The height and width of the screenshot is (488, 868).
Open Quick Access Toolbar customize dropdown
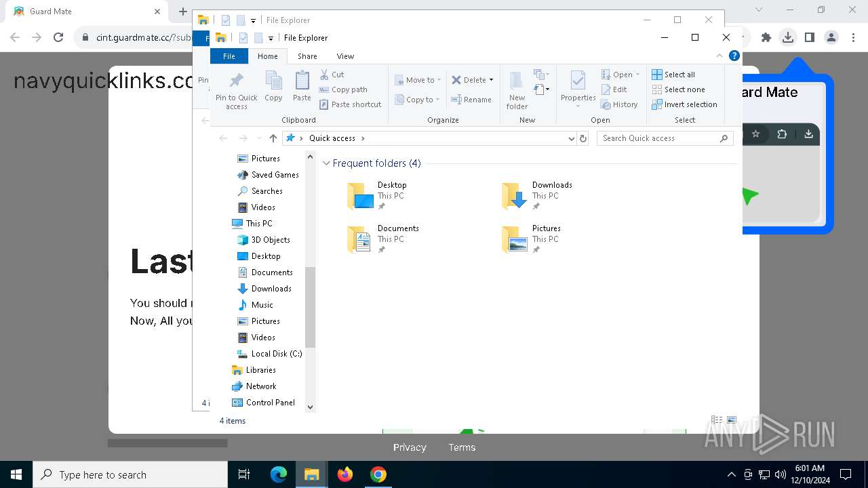271,38
